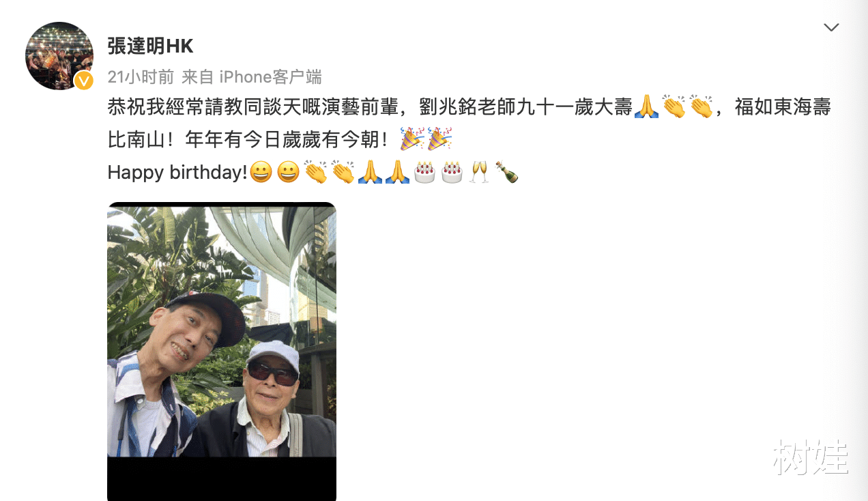Expand the post options chevron menu
This screenshot has height=501, width=868.
coord(831,27)
